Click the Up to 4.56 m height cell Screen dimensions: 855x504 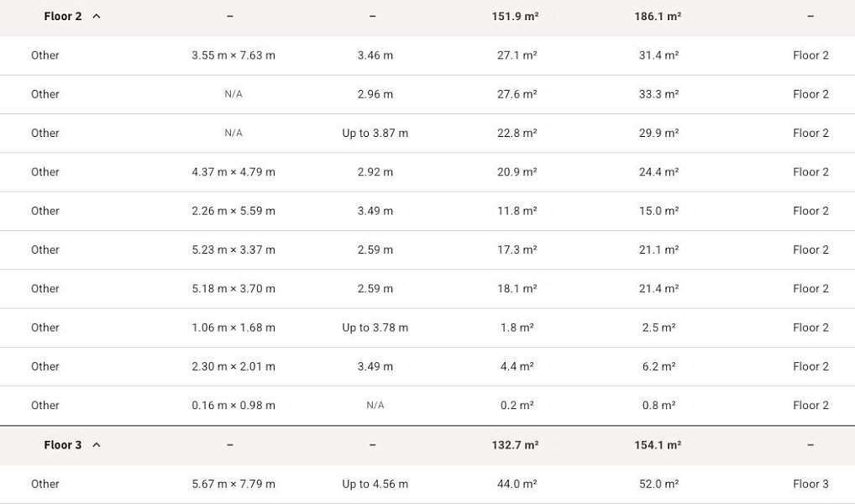point(375,485)
